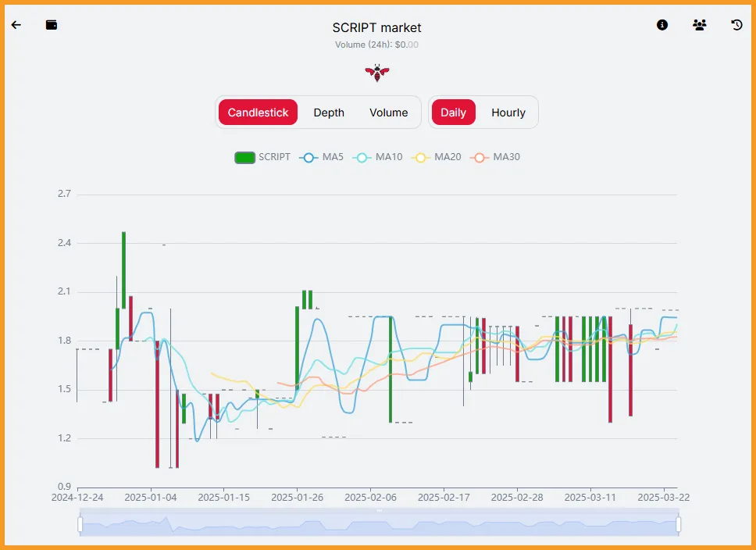Toggle the SCRIPT candlestick series legend
The image size is (756, 550).
coord(262,157)
